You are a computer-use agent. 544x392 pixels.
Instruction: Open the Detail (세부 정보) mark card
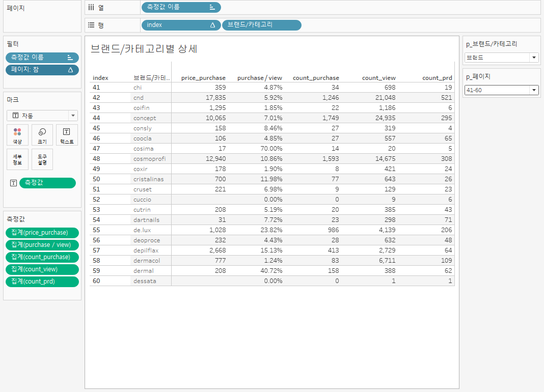(x=17, y=159)
